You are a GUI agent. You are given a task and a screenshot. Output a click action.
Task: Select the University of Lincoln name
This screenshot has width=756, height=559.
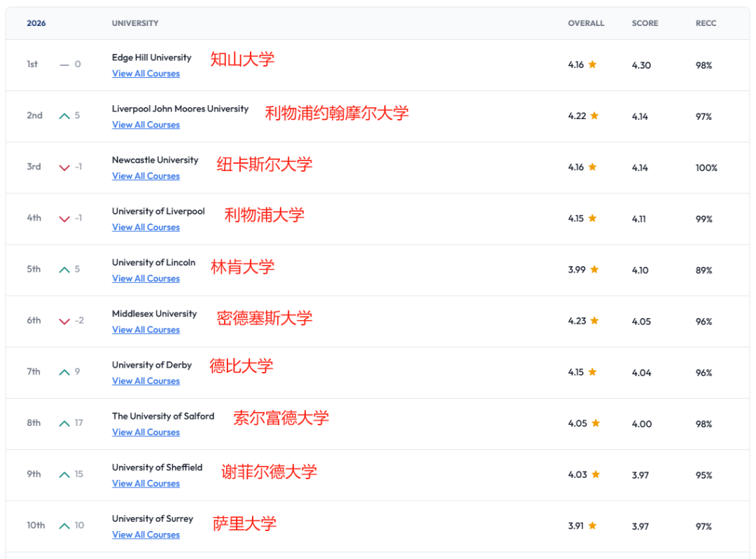154,263
